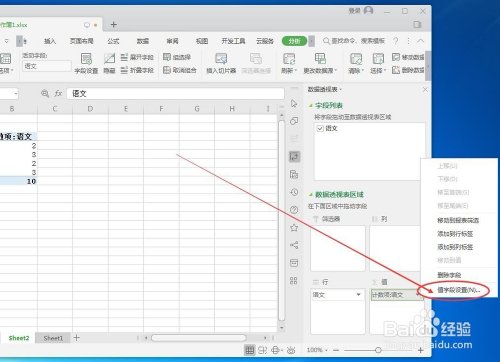Click 组选择 group selection

pyautogui.click(x=177, y=57)
